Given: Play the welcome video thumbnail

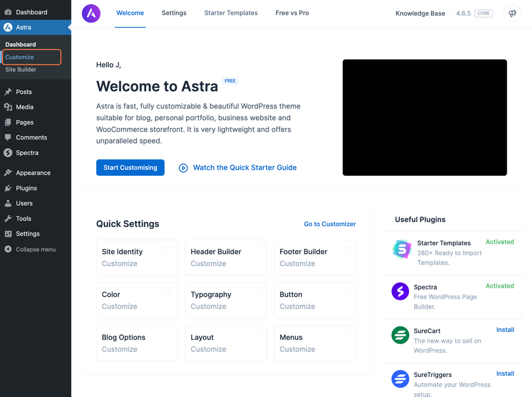Looking at the screenshot, I should coord(424,117).
